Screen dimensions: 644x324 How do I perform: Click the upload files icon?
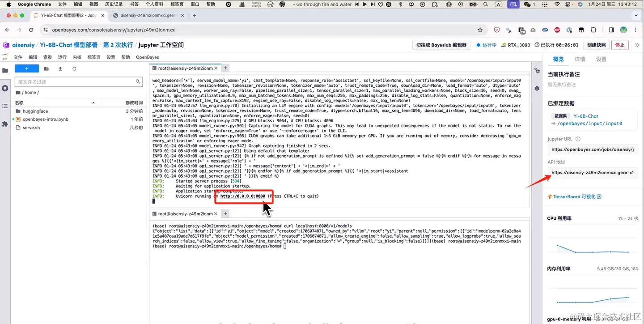coord(60,68)
